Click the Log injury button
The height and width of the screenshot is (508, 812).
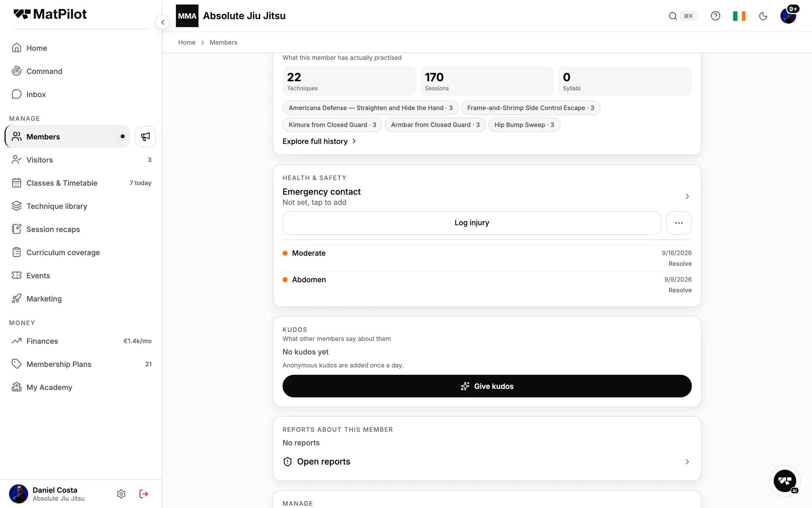coord(472,223)
